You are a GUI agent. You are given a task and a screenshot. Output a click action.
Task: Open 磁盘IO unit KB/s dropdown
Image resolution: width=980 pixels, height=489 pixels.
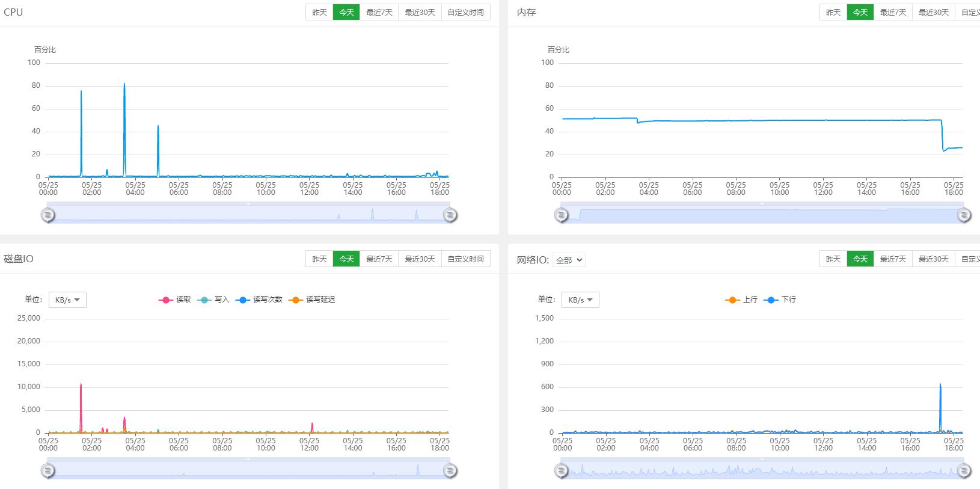pyautogui.click(x=67, y=300)
